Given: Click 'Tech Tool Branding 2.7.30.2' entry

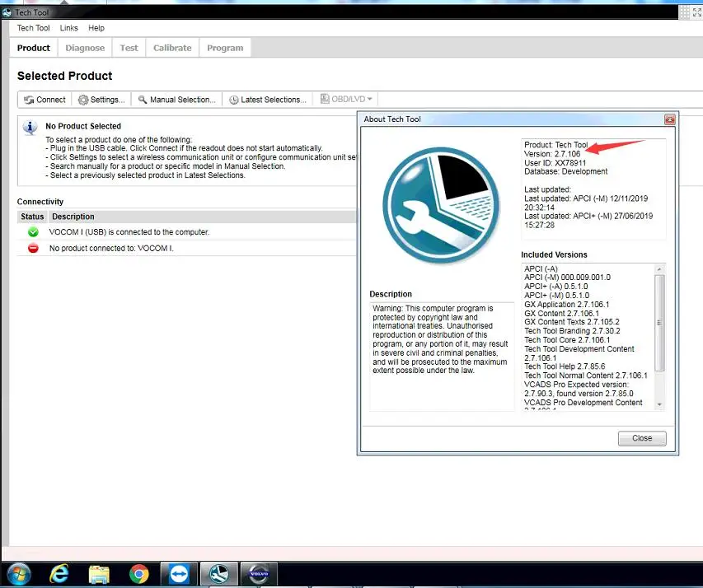Looking at the screenshot, I should point(572,331).
